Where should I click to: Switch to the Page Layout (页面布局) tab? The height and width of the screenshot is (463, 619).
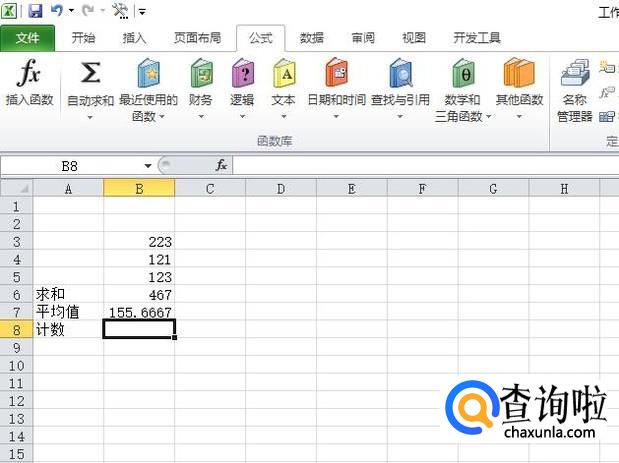tap(197, 38)
